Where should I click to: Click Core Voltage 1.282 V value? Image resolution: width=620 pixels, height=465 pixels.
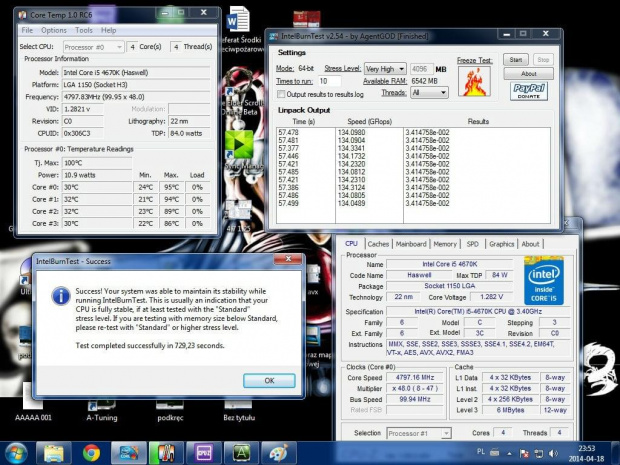point(491,297)
